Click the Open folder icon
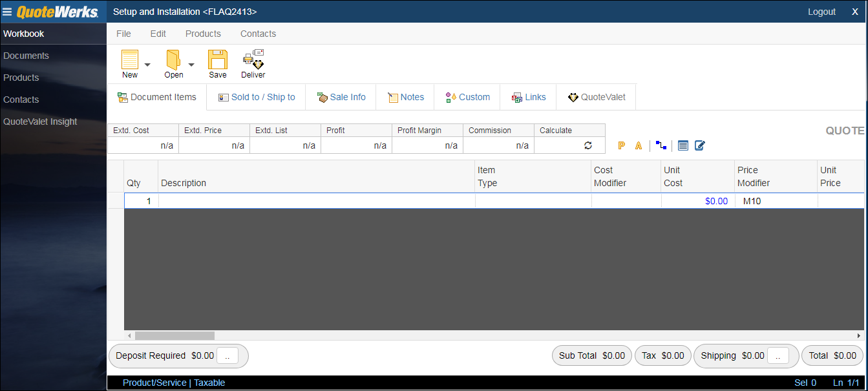Viewport: 868px width, 391px height. click(173, 60)
